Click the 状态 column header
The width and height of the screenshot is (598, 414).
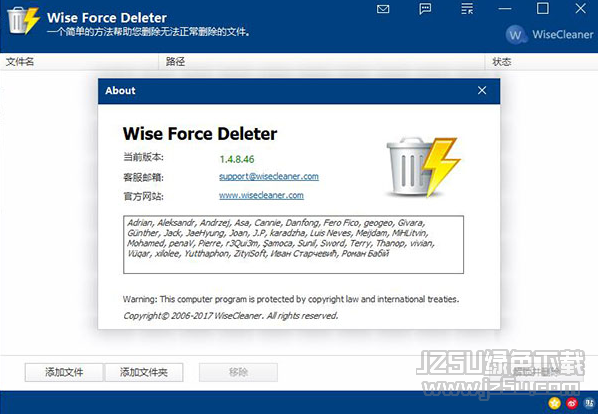pos(541,62)
